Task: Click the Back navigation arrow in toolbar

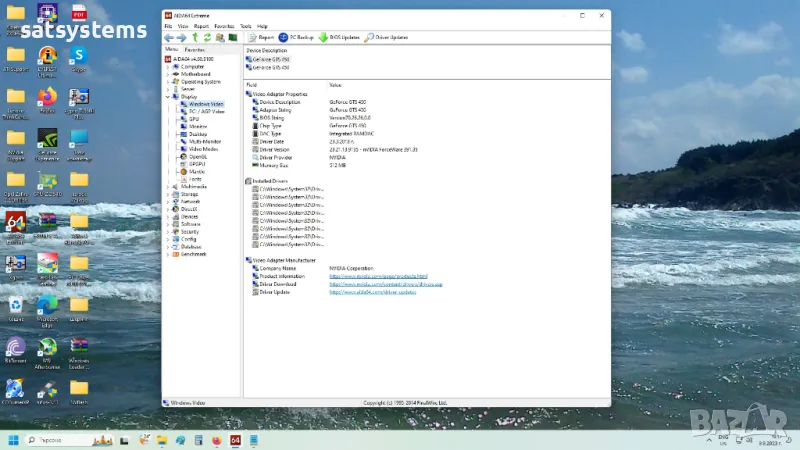Action: [169, 37]
